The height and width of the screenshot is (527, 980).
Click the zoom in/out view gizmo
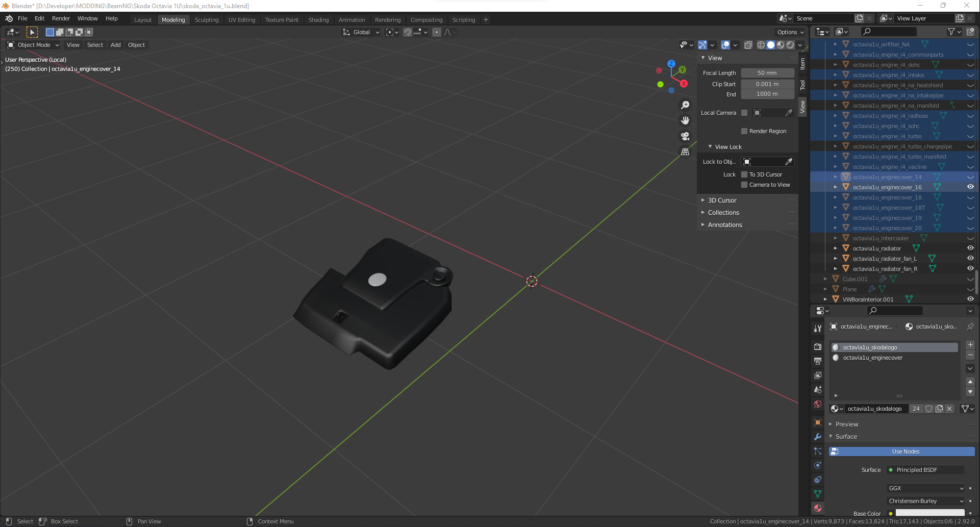pyautogui.click(x=685, y=105)
